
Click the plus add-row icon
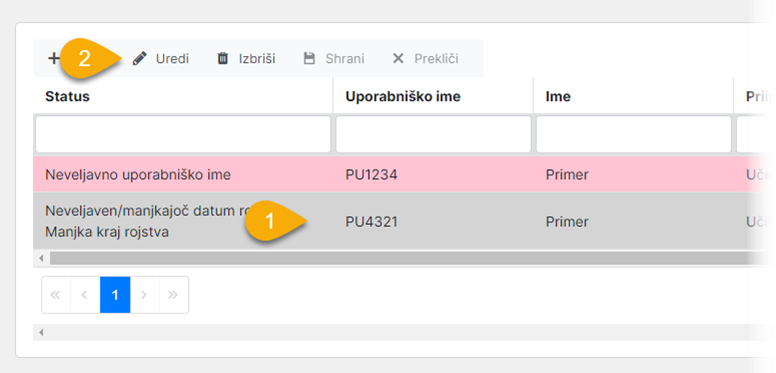53,58
